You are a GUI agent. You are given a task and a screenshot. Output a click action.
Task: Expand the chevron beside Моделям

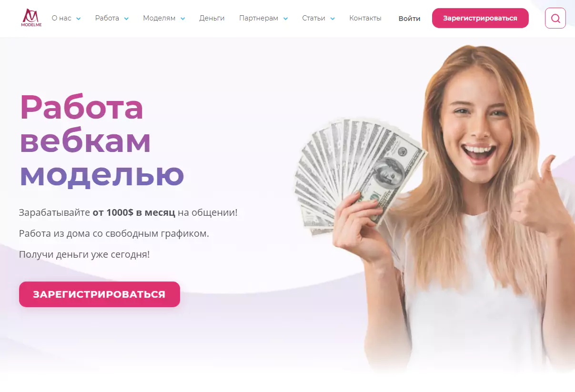[x=182, y=19]
